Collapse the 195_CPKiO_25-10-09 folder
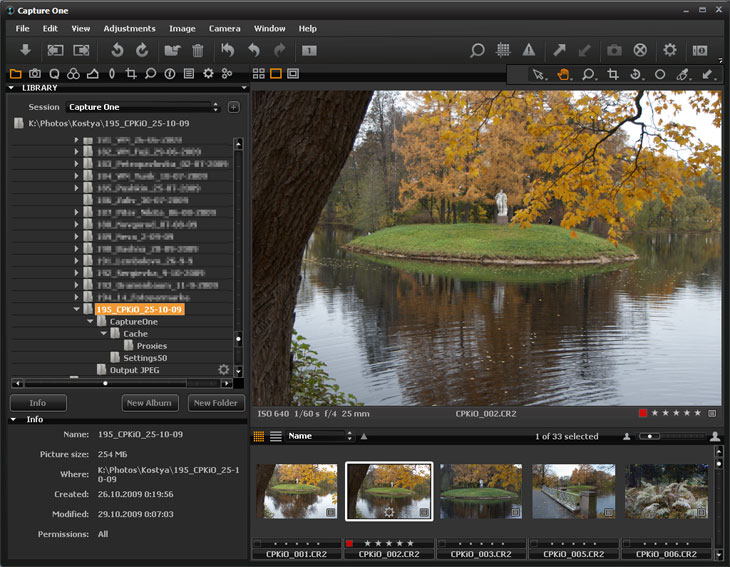Screen dimensions: 730x567 (x=76, y=309)
